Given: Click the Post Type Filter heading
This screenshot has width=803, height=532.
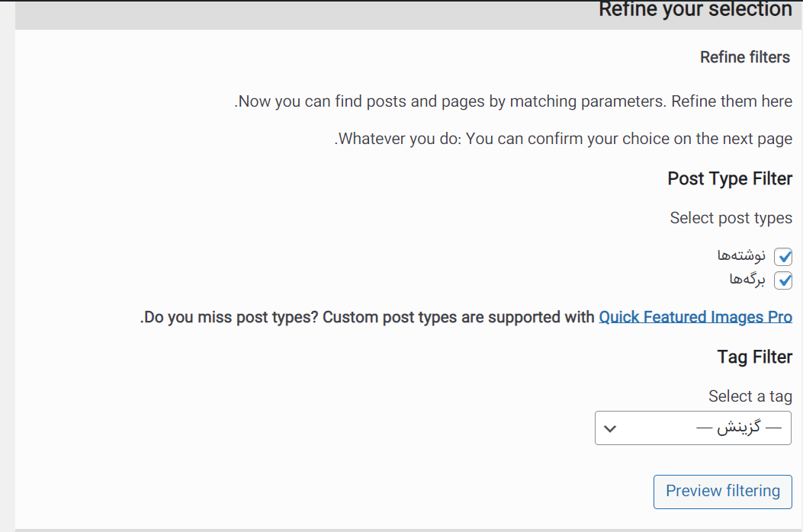Looking at the screenshot, I should pyautogui.click(x=730, y=178).
